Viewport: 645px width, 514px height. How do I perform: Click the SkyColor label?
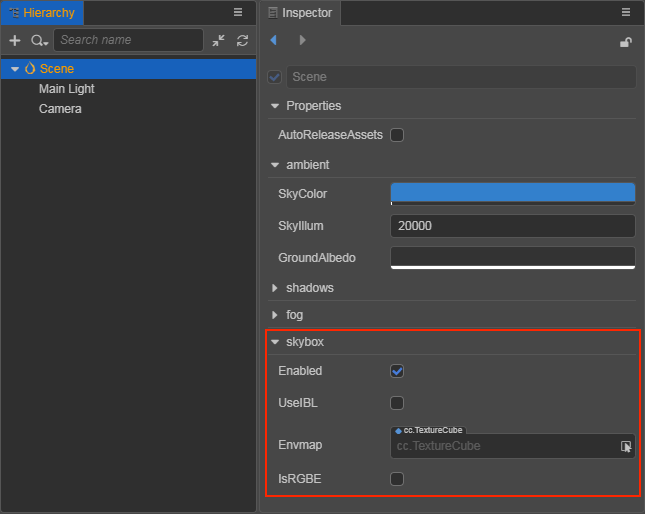point(302,194)
